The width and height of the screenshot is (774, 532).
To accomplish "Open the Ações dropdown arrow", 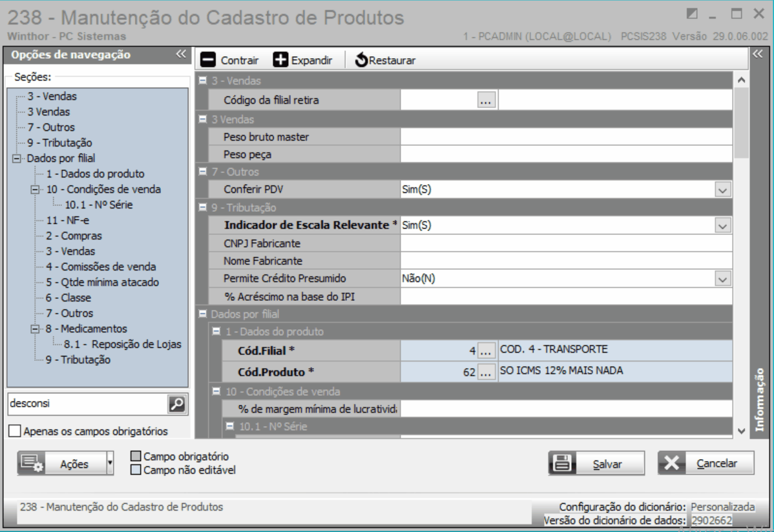I will pos(110,464).
